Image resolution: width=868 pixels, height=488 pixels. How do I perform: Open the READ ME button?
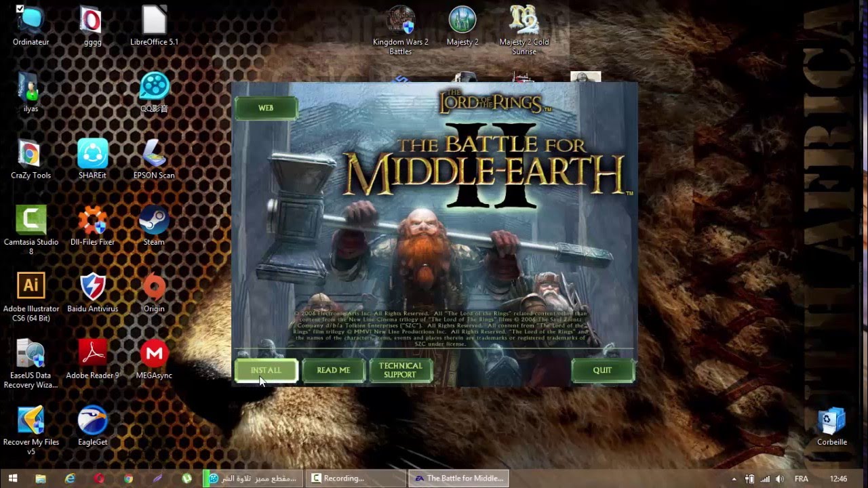click(333, 371)
